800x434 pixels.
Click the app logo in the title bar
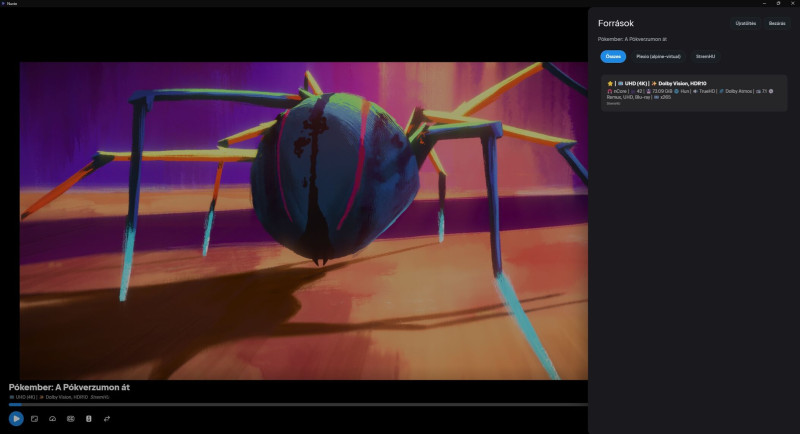point(3,3)
